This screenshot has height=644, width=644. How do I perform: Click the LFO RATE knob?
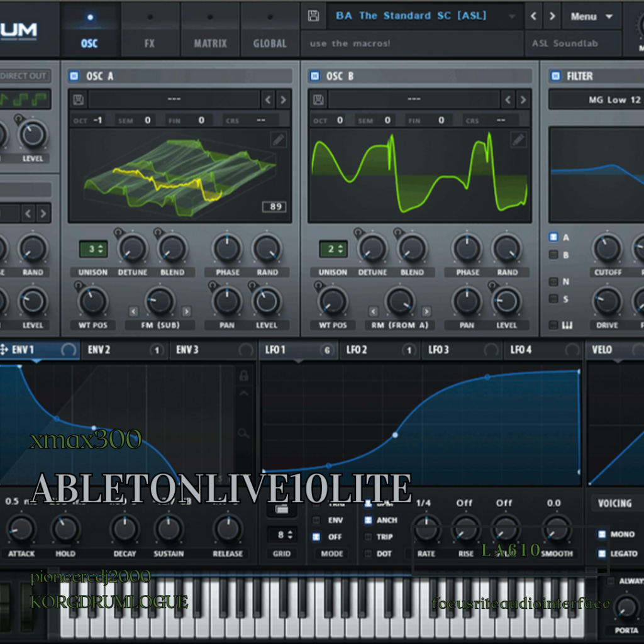[426, 529]
